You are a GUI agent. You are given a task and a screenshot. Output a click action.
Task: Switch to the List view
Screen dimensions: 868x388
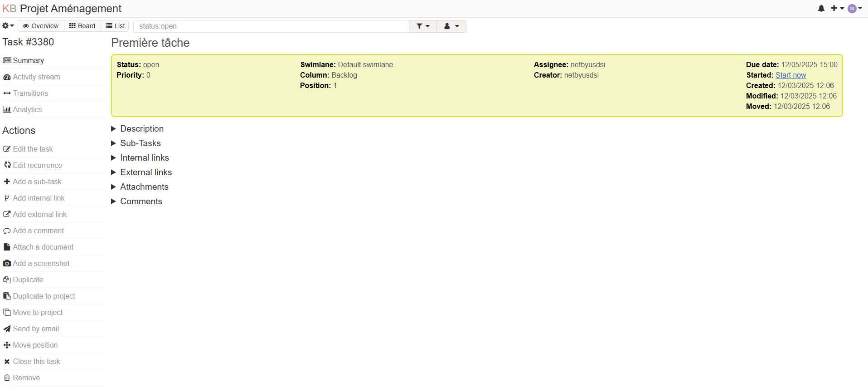coord(115,26)
